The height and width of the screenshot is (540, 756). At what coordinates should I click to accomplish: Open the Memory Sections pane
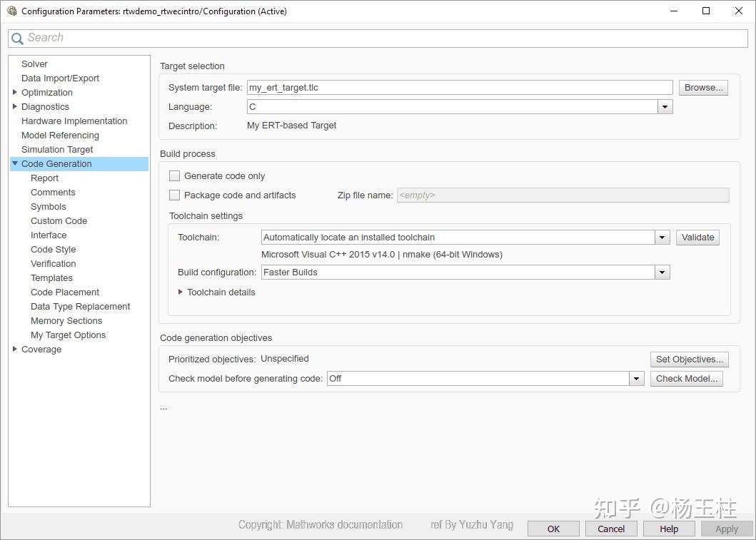66,321
